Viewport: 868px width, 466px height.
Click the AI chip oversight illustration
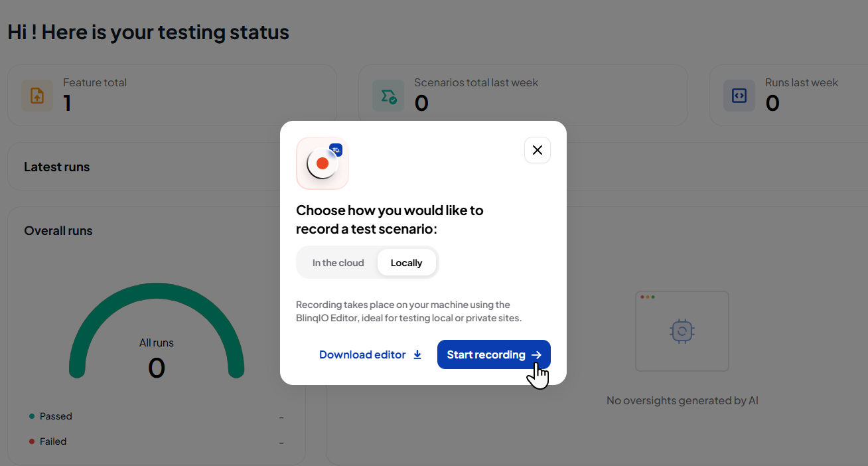click(x=682, y=331)
